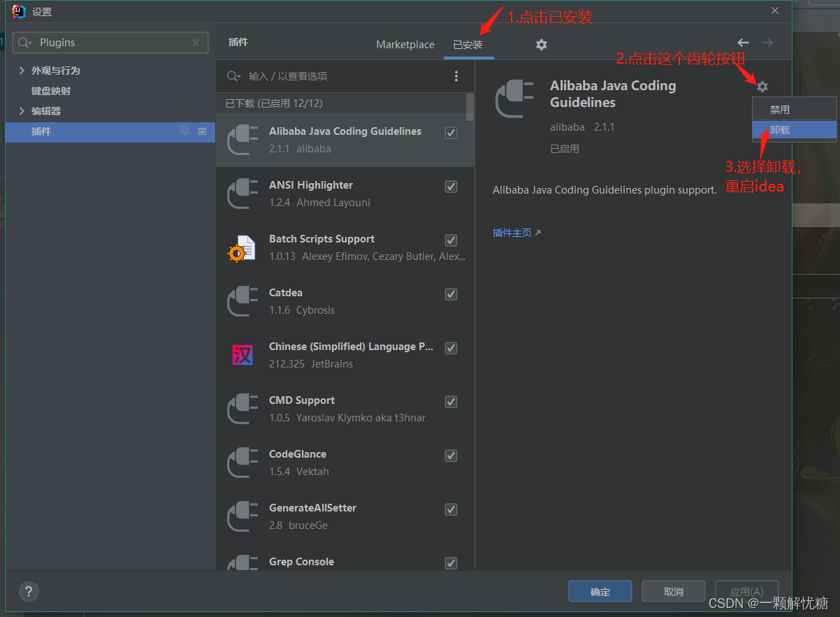Open search history magnifier in settings search
Image resolution: width=840 pixels, height=617 pixels.
(24, 43)
